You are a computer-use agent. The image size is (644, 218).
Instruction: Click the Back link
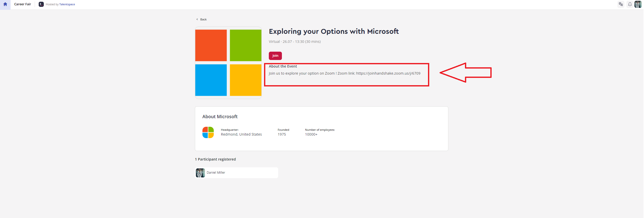(203, 19)
